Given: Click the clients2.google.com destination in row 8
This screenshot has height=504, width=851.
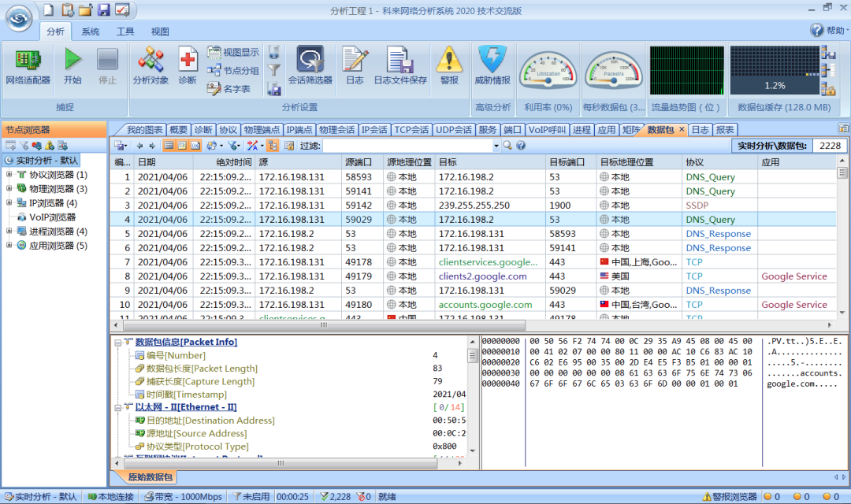Looking at the screenshot, I should [482, 276].
